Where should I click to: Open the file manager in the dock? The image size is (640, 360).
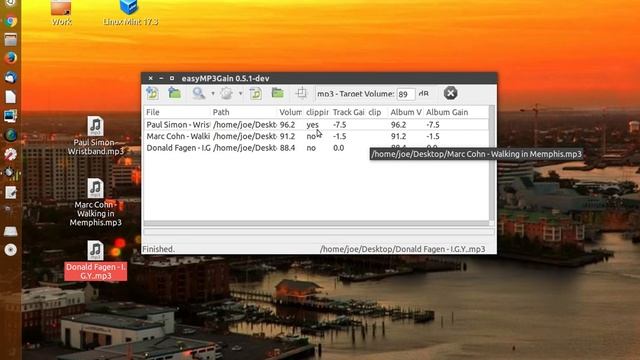click(x=11, y=40)
